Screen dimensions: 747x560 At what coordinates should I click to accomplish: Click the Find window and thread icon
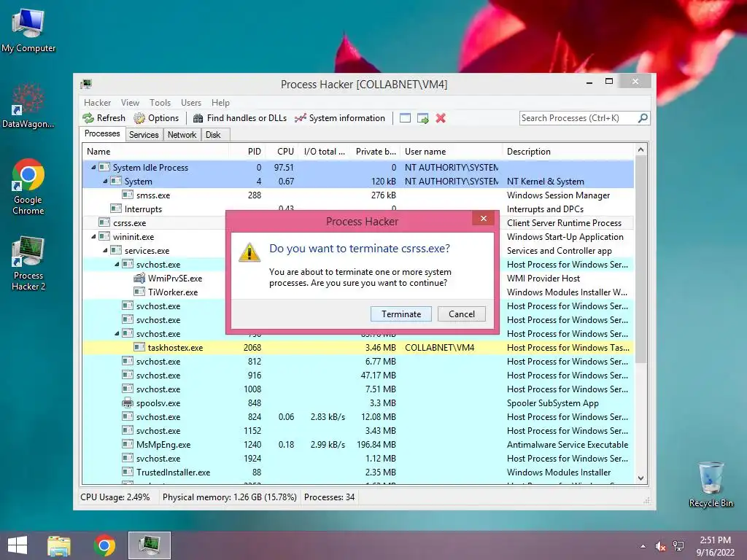[422, 118]
